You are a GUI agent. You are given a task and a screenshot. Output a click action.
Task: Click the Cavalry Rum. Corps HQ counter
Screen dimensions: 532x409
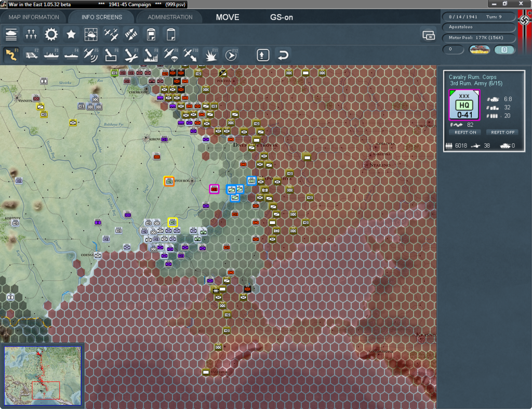click(x=464, y=105)
